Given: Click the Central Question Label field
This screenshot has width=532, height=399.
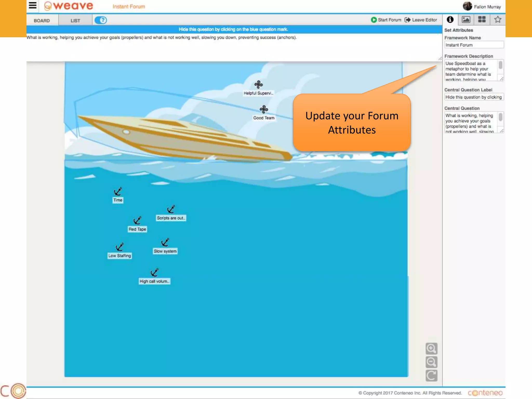Looking at the screenshot, I should tap(474, 97).
